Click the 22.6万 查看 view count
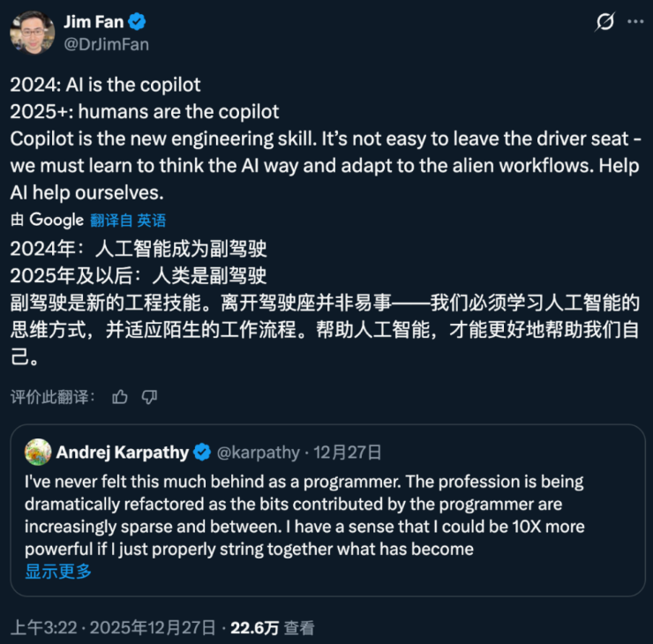The image size is (653, 644). click(272, 628)
